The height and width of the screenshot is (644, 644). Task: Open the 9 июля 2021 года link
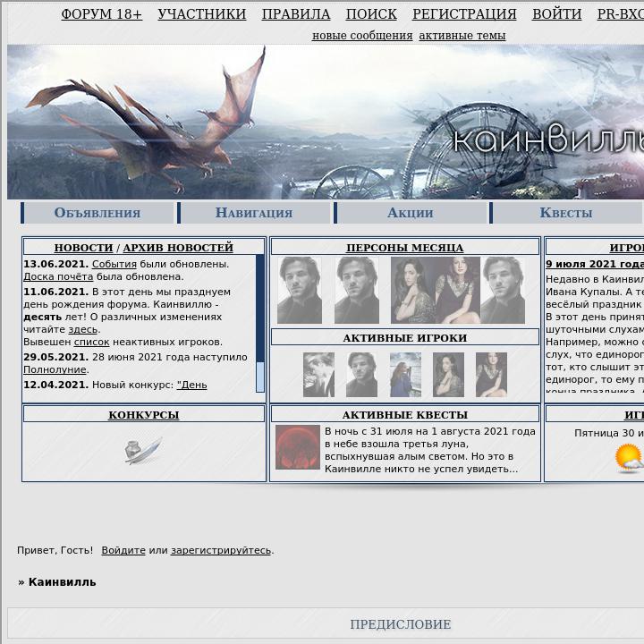coord(595,264)
